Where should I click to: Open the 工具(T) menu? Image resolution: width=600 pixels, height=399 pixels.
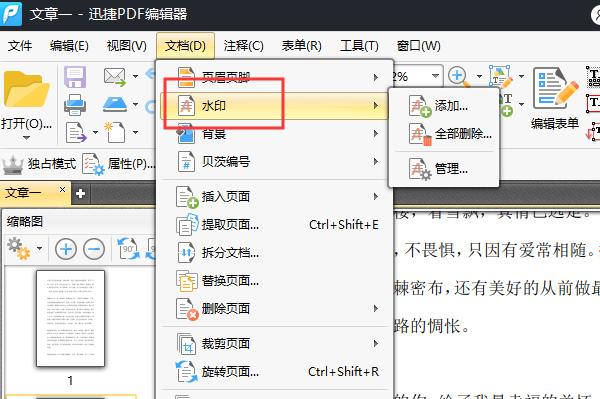coord(359,46)
